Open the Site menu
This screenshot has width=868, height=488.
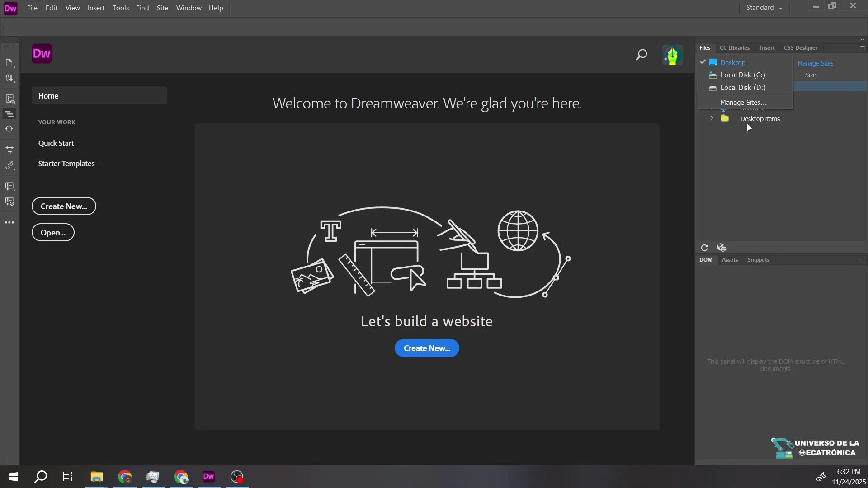(162, 8)
